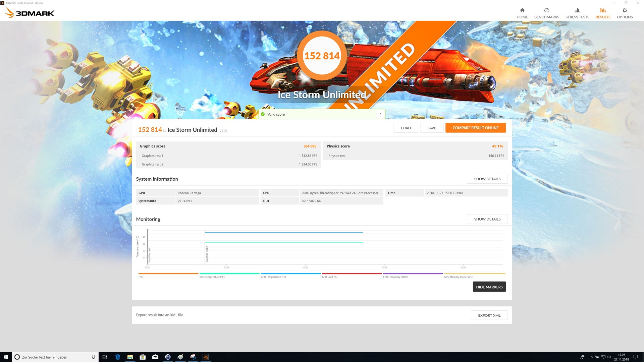Hide markers on monitoring chart

(489, 287)
